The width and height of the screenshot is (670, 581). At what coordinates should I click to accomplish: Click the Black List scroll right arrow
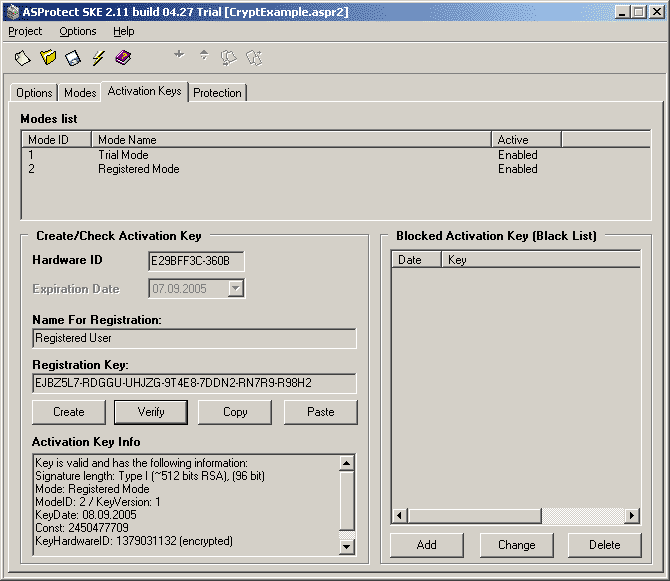[632, 516]
